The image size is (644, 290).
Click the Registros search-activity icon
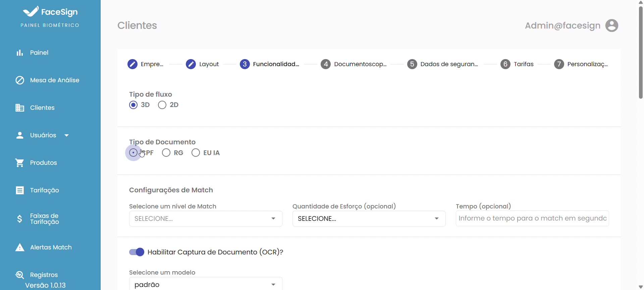pyautogui.click(x=20, y=275)
